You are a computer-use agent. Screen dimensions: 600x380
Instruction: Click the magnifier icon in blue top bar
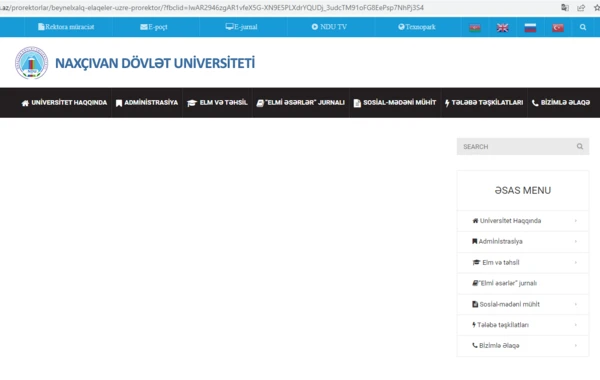click(583, 27)
